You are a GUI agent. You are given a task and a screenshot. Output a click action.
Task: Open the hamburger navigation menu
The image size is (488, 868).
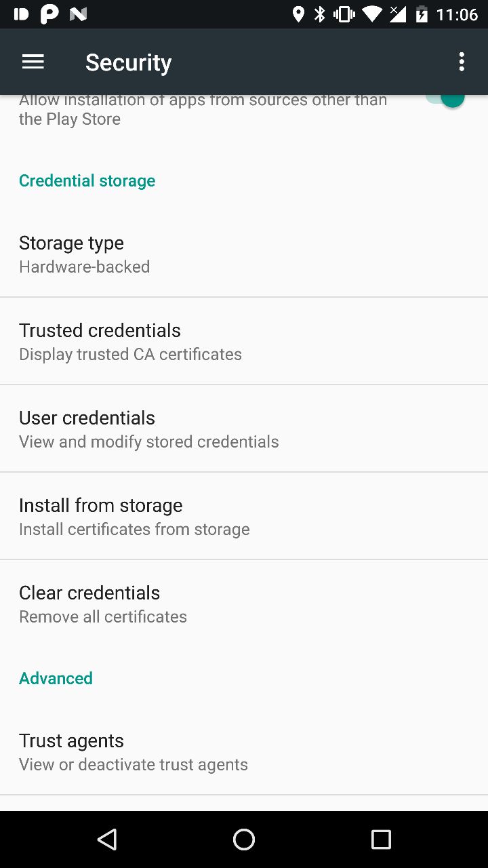tap(33, 62)
